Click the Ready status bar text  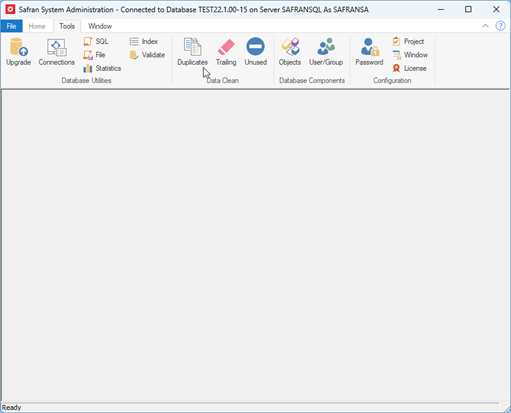(x=11, y=408)
